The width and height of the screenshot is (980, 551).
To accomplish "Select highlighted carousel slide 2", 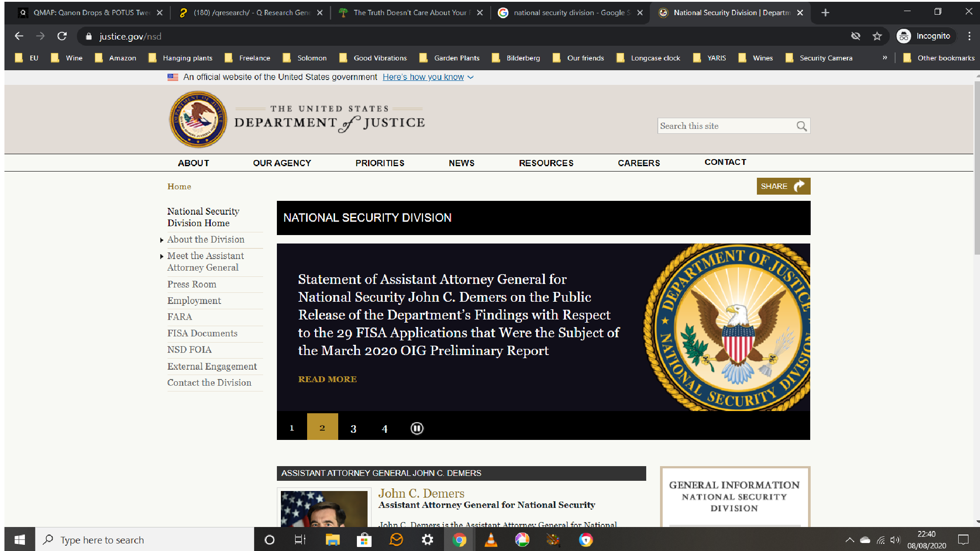I will tap(322, 427).
